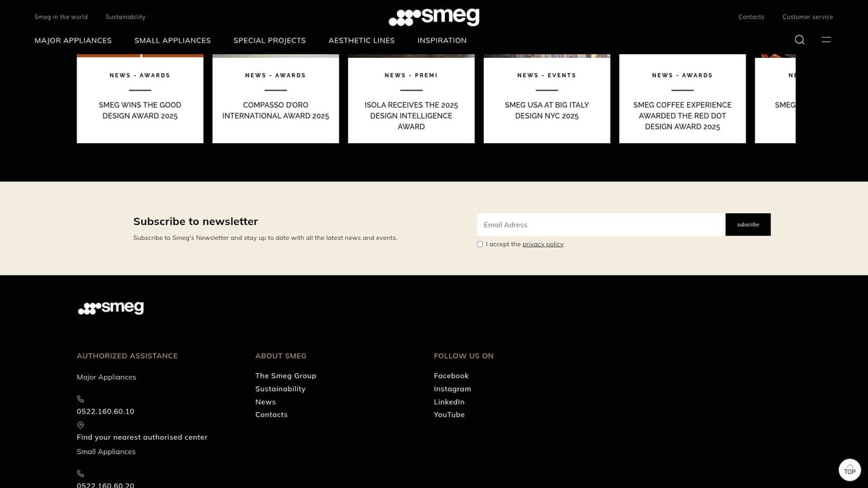
Task: Click the Smeg logo in header
Action: (x=434, y=17)
